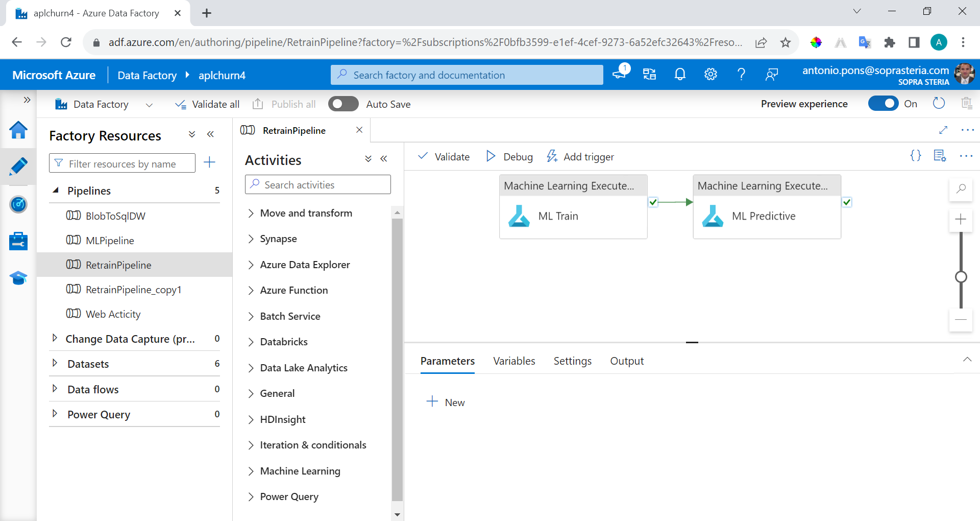Click the Publish all icon
The width and height of the screenshot is (980, 521).
[x=258, y=104]
